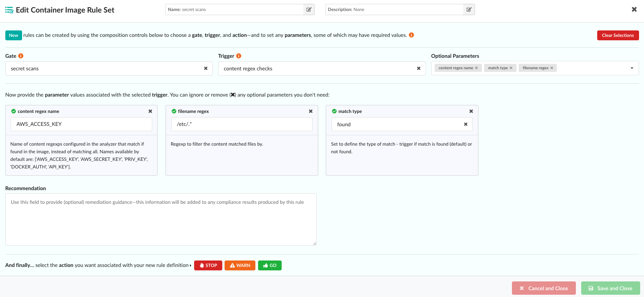Screen dimensions: 644x297
Task: Choose the WARN action
Action: 240,265
